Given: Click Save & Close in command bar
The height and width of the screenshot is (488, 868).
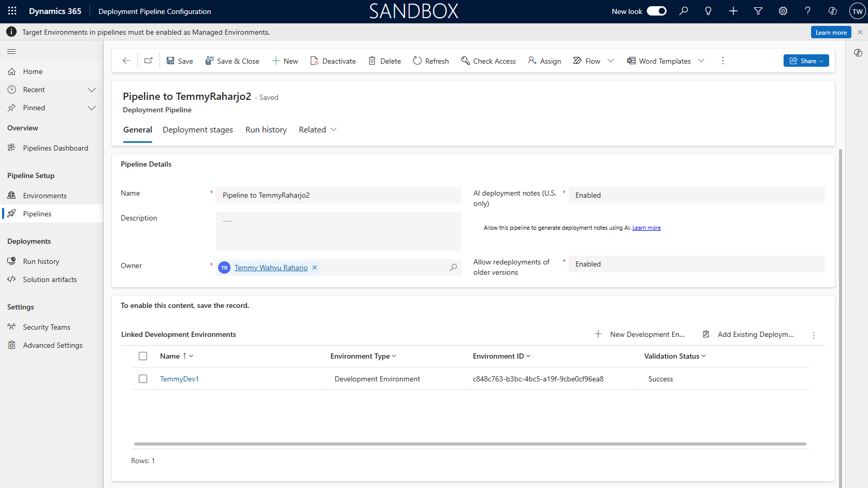Looking at the screenshot, I should pyautogui.click(x=232, y=61).
